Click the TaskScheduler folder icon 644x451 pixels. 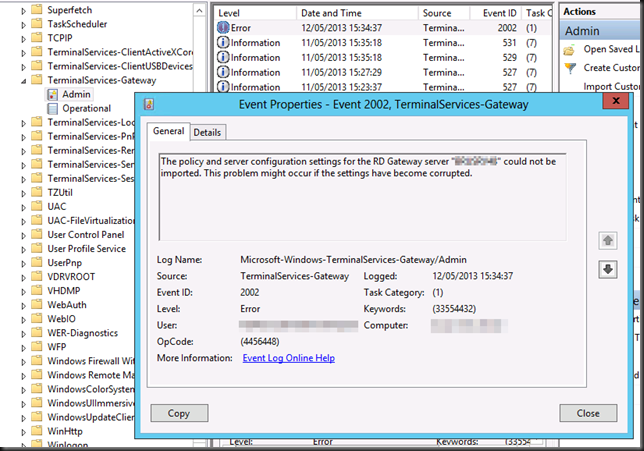tap(37, 24)
